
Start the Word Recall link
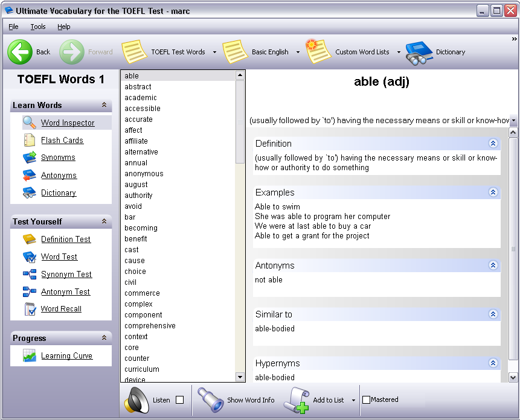tap(61, 309)
